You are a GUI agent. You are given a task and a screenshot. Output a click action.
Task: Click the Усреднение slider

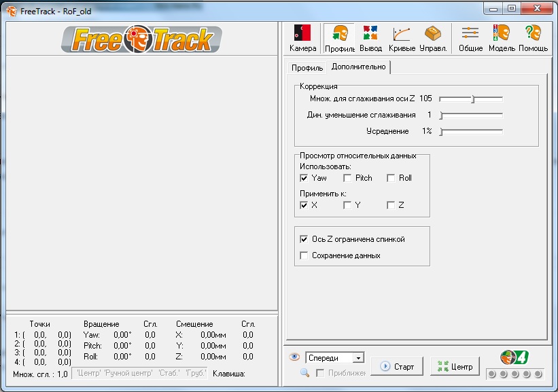click(471, 132)
